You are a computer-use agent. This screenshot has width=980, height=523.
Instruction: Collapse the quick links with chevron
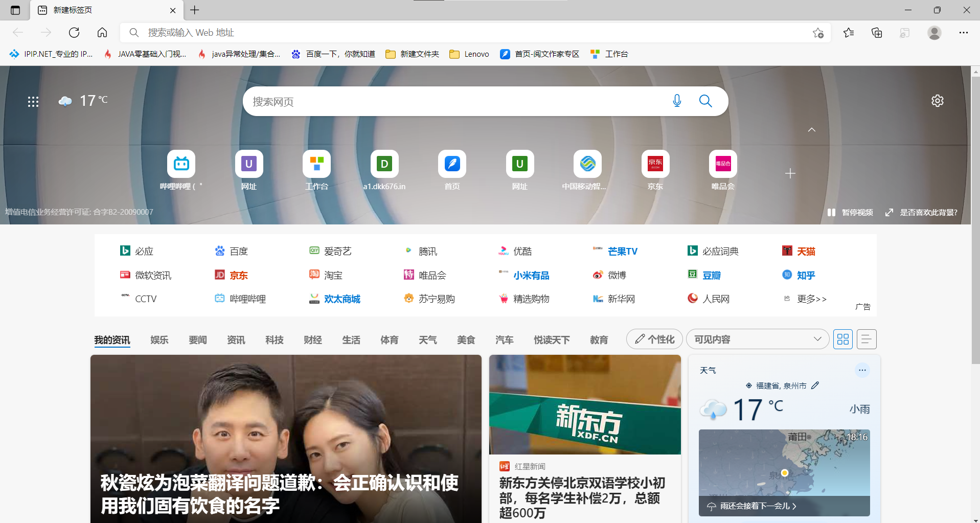(811, 130)
